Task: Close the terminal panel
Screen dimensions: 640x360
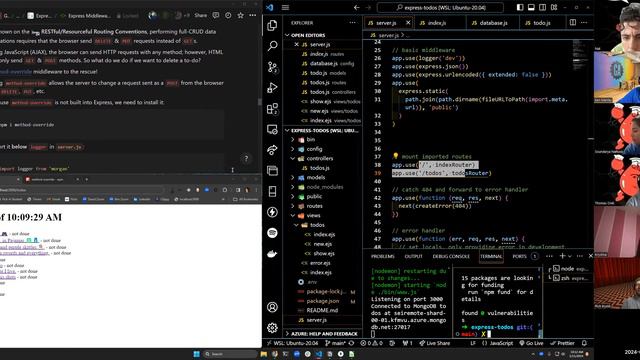Action: pos(590,256)
